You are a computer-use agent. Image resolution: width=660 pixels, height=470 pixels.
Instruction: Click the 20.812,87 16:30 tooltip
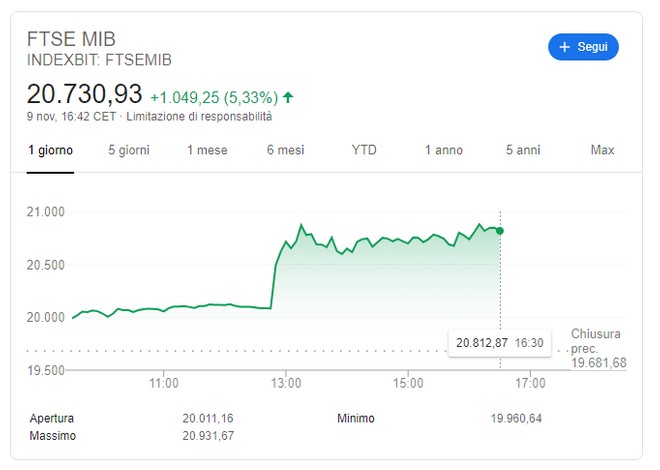500,343
